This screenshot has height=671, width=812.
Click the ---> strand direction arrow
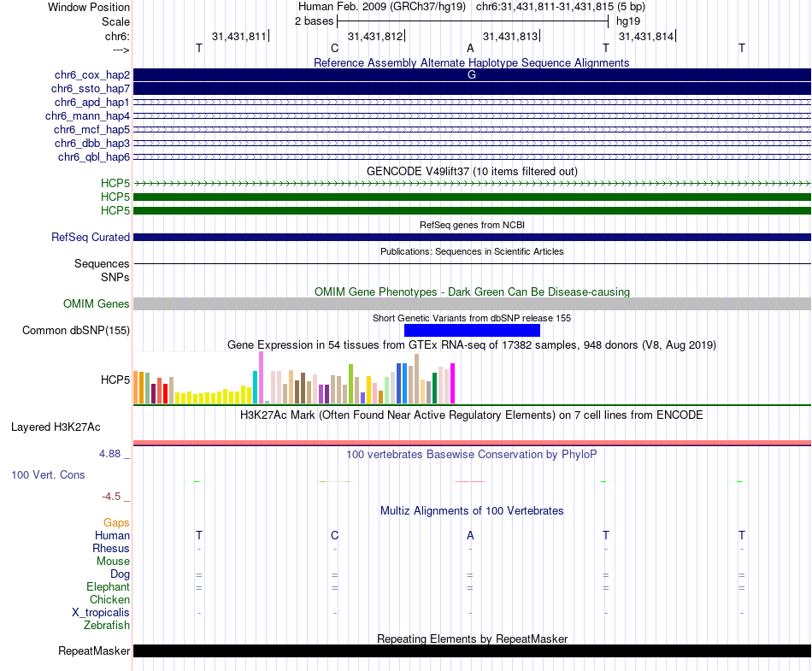[121, 50]
